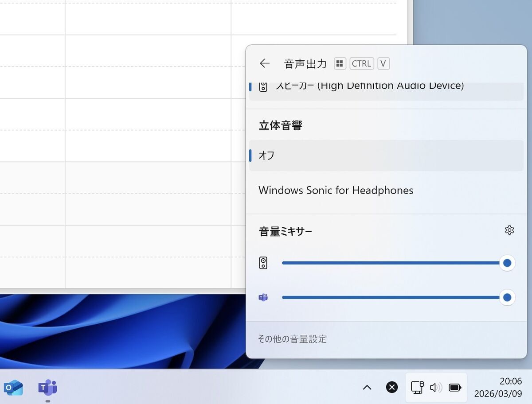The height and width of the screenshot is (404, 532).
Task: Open Microsoft Teams from the taskbar
Action: point(47,388)
